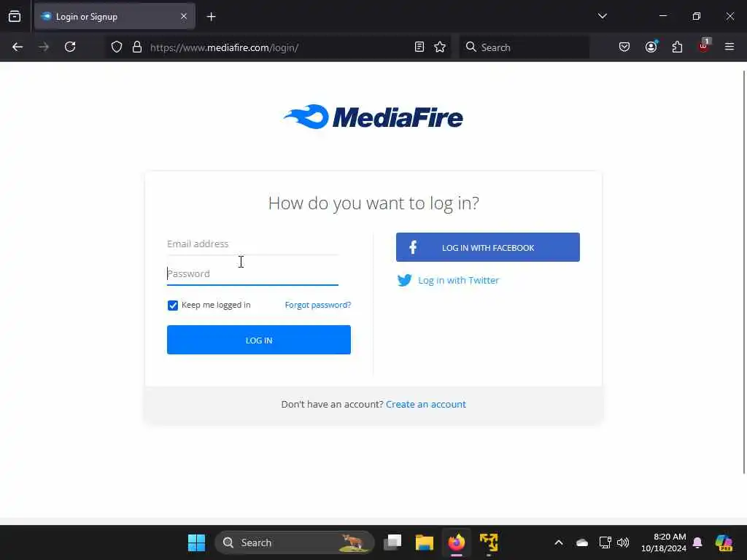Click the Windows taskbar Search box
Viewport: 747px width, 560px height.
point(295,542)
